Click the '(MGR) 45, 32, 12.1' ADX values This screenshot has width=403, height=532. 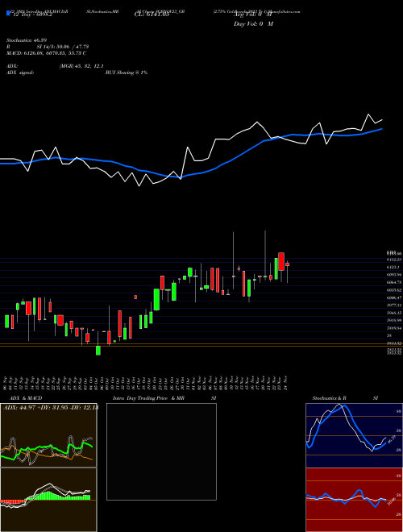pyautogui.click(x=81, y=66)
